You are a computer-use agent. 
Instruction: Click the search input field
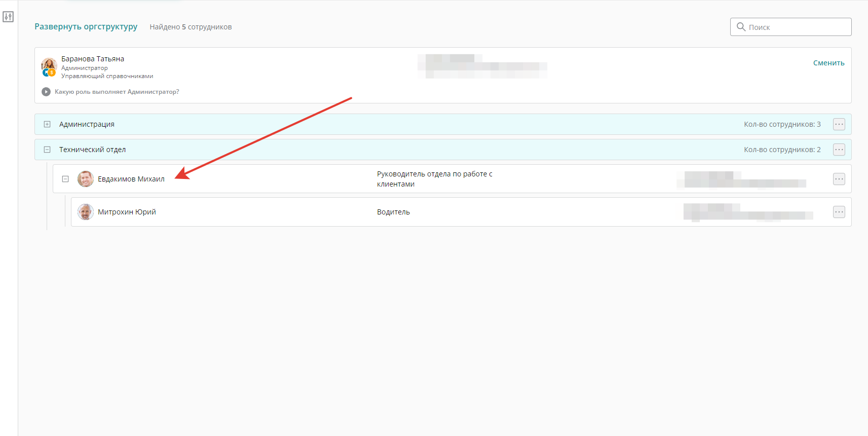click(x=790, y=27)
